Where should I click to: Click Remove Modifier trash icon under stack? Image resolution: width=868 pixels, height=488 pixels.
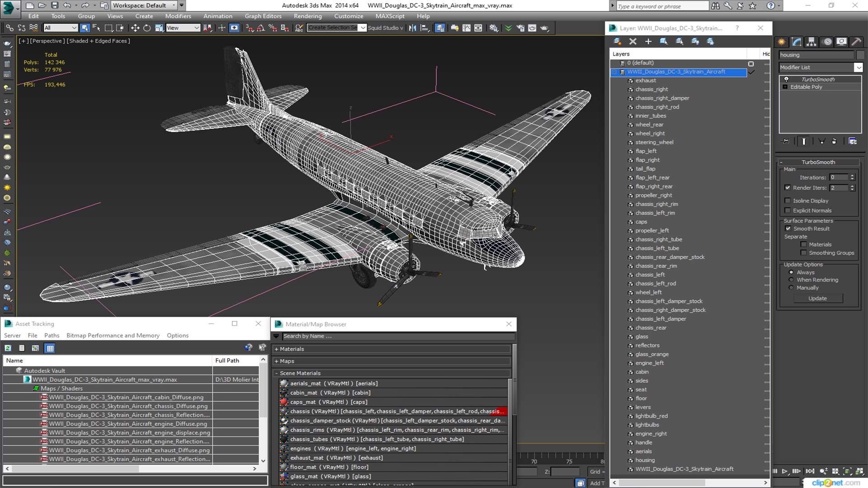pos(834,141)
